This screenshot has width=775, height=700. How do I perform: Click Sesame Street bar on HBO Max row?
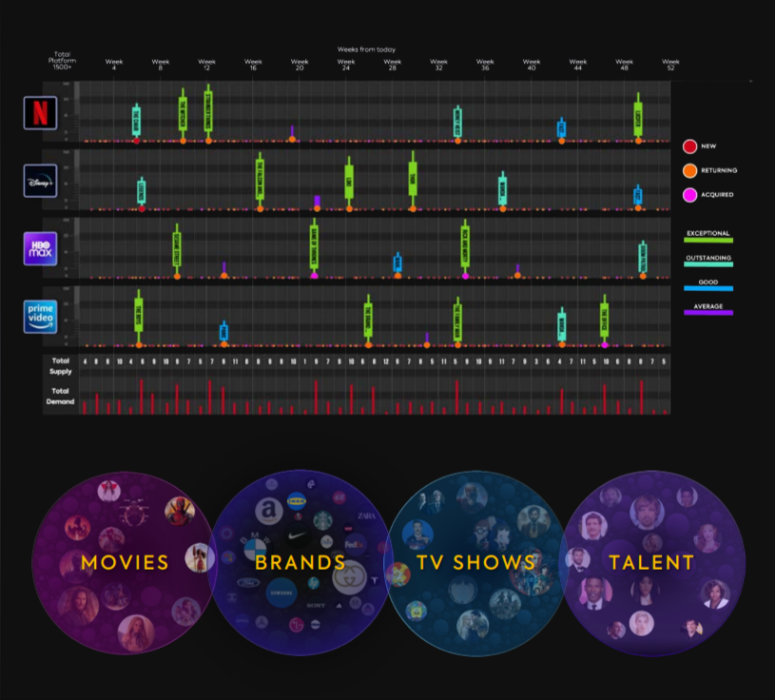(177, 249)
